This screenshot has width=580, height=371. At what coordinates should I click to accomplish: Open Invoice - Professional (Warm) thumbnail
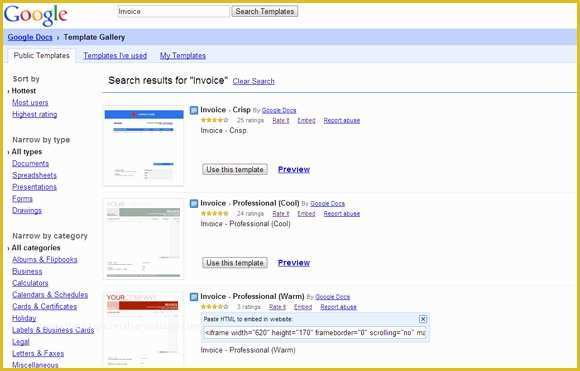[x=144, y=329]
